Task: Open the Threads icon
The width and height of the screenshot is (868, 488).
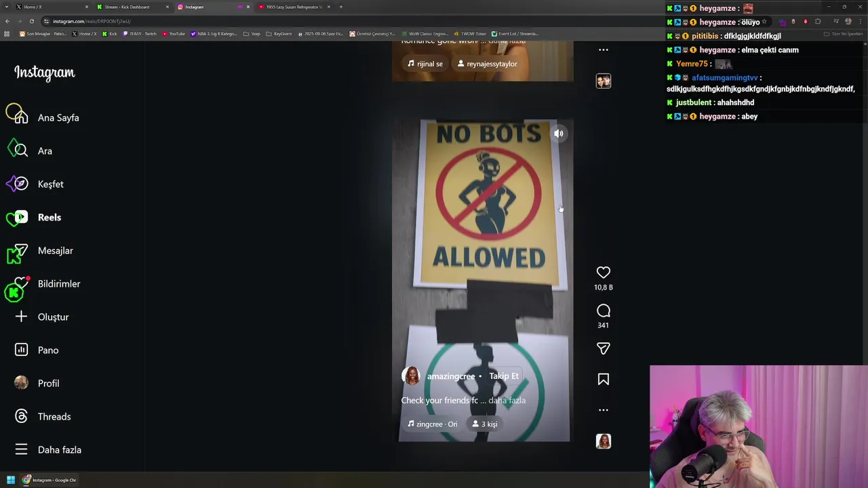Action: pos(21,416)
